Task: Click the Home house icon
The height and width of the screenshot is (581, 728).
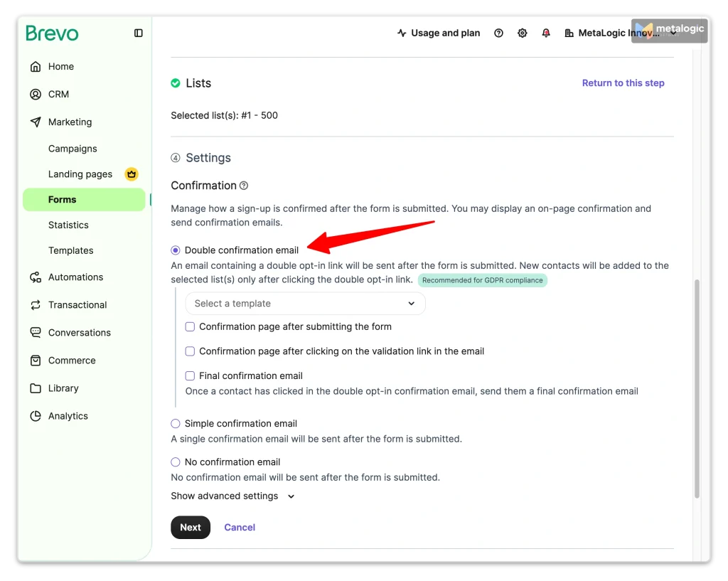Action: [36, 66]
